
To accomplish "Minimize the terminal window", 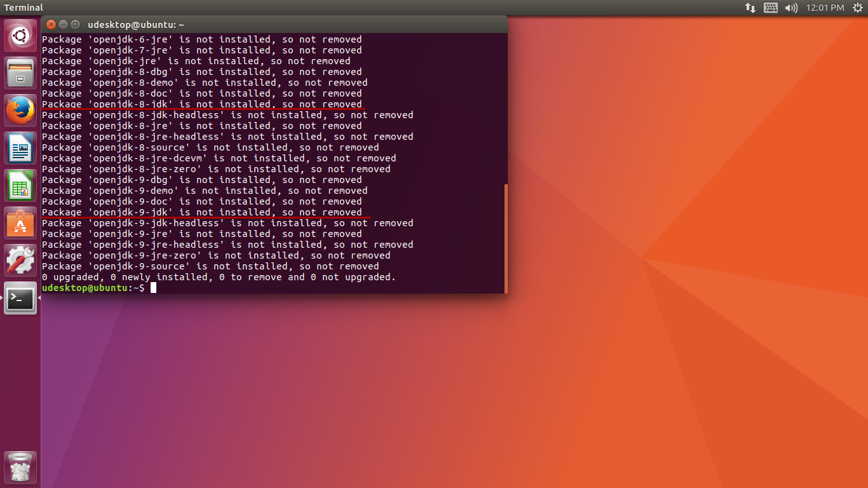I will [64, 24].
